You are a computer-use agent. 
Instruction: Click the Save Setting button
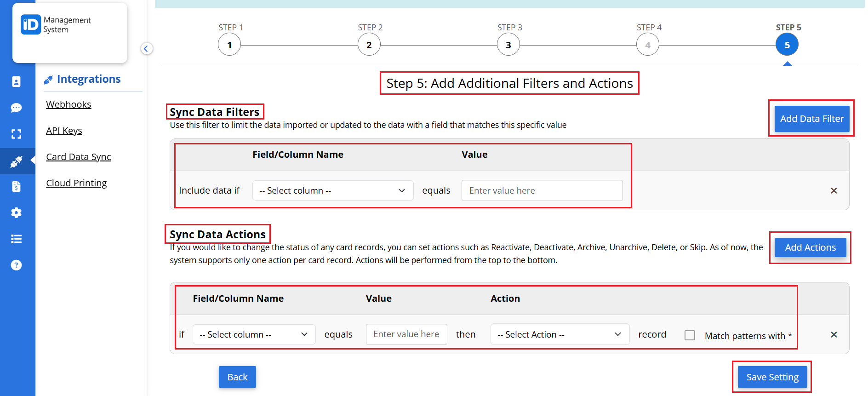772,377
